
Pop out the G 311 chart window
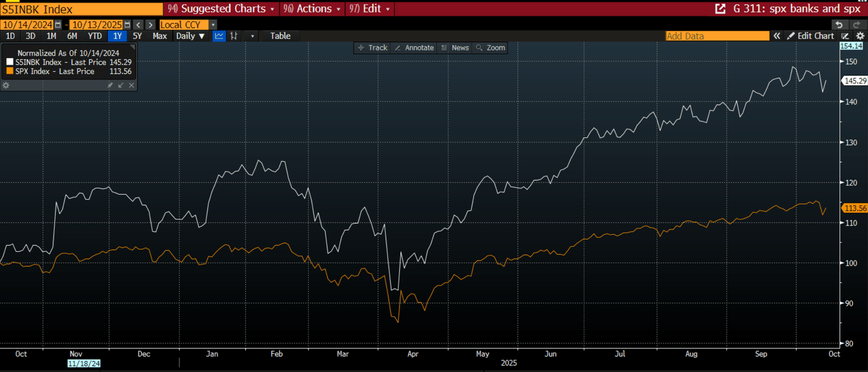click(x=720, y=8)
